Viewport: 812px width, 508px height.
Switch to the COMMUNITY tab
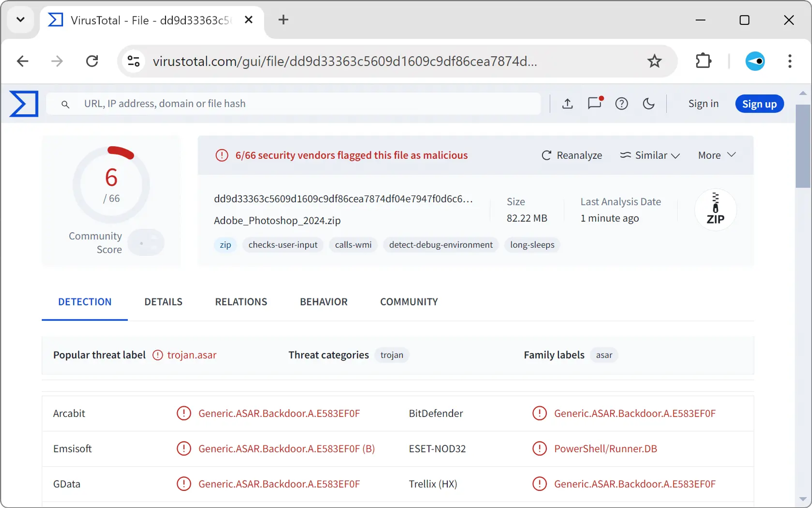pos(409,302)
